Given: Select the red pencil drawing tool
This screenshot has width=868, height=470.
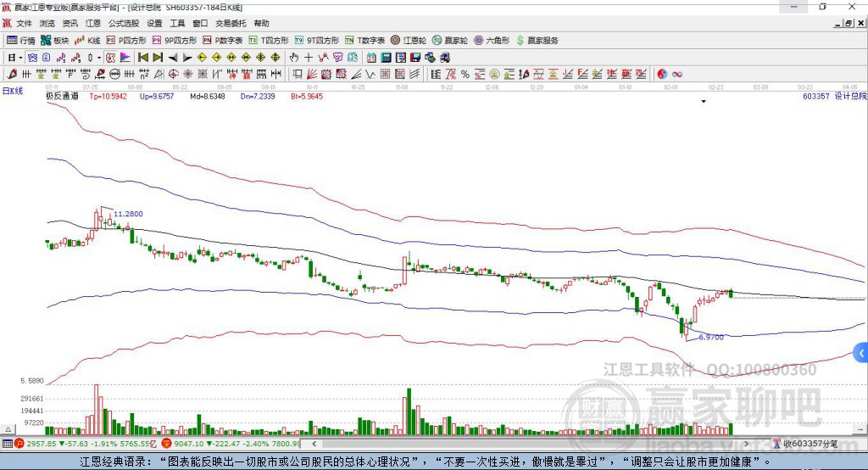Looking at the screenshot, I should coord(12,75).
